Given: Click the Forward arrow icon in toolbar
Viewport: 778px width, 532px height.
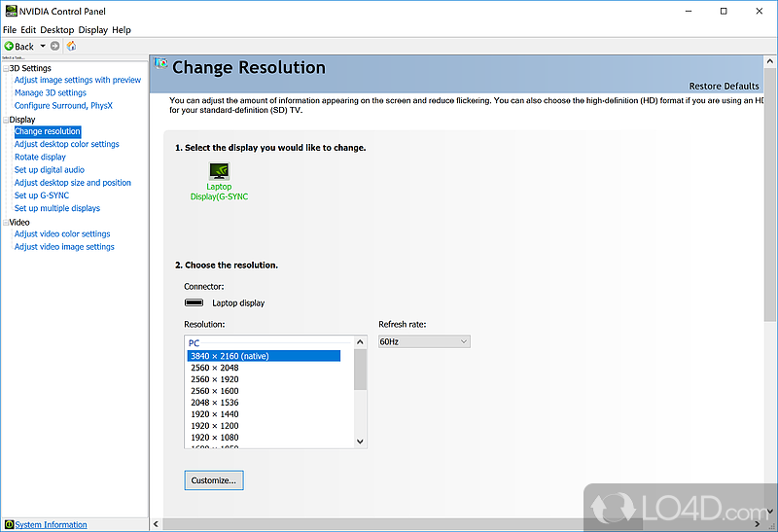Looking at the screenshot, I should tap(55, 46).
